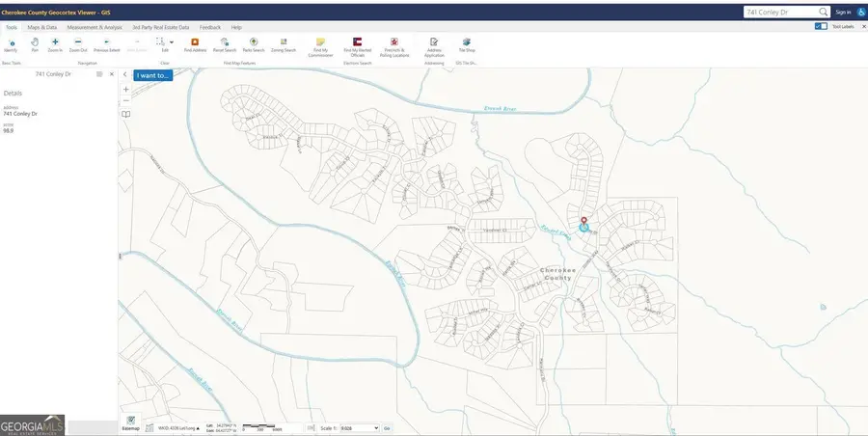This screenshot has height=436, width=868.
Task: Open the Help tab
Action: coord(236,27)
